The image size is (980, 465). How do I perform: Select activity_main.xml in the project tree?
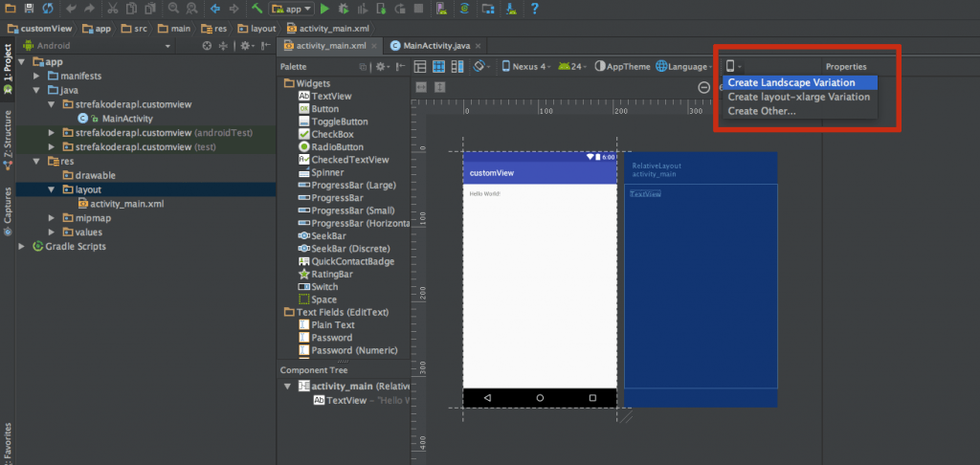(x=126, y=204)
